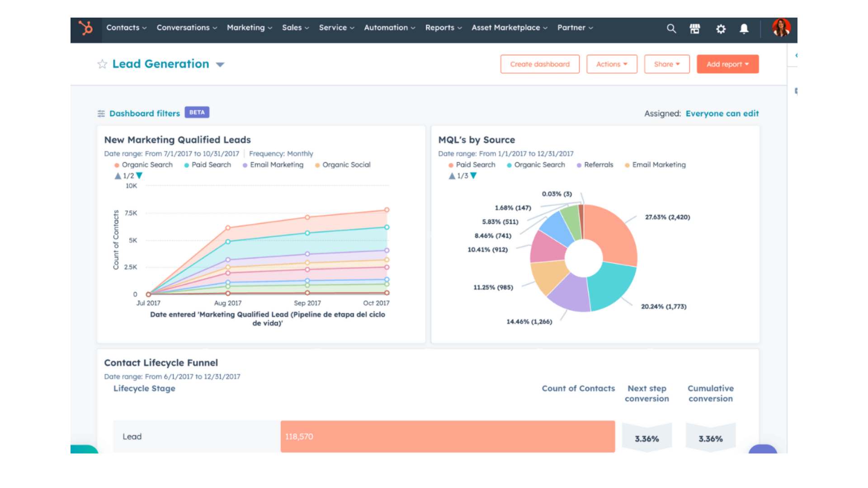Open the notifications bell
Viewport: 868px width, 488px height.
click(744, 29)
